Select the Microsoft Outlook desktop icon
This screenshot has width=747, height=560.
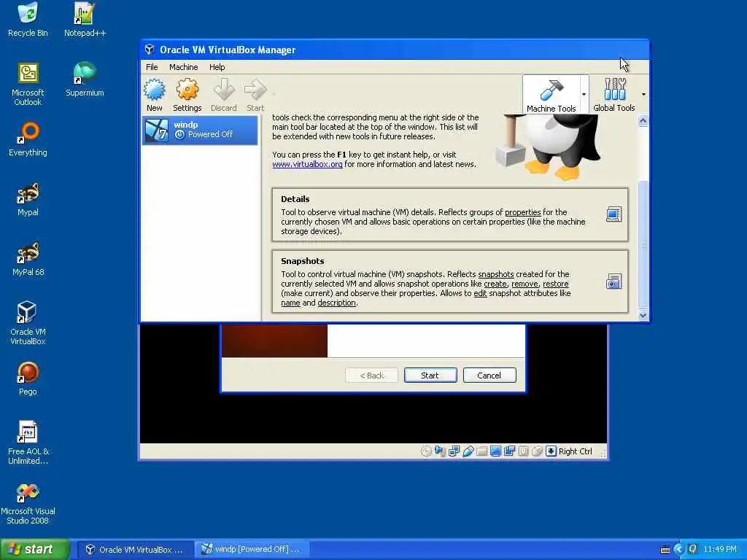(28, 85)
